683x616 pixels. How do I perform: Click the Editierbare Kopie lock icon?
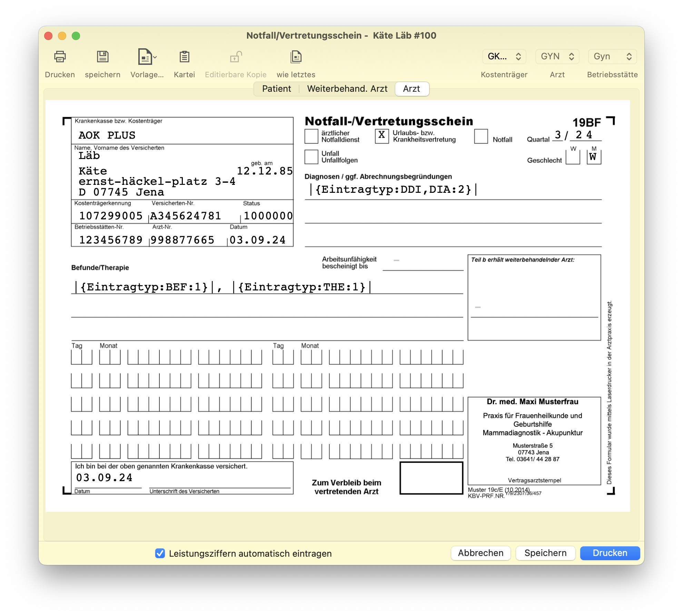pos(236,57)
